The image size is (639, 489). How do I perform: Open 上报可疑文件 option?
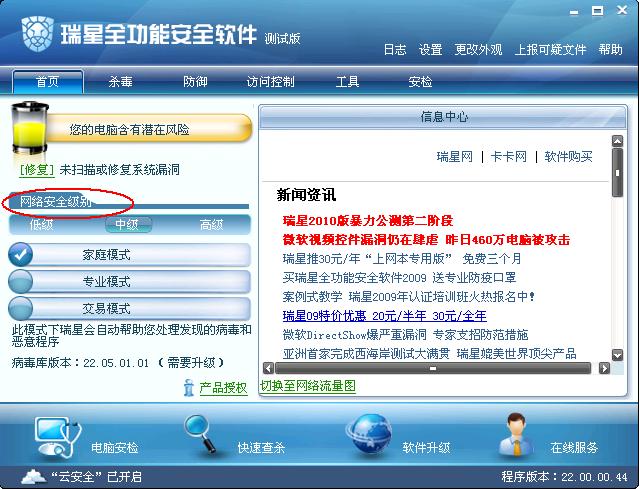click(x=550, y=50)
